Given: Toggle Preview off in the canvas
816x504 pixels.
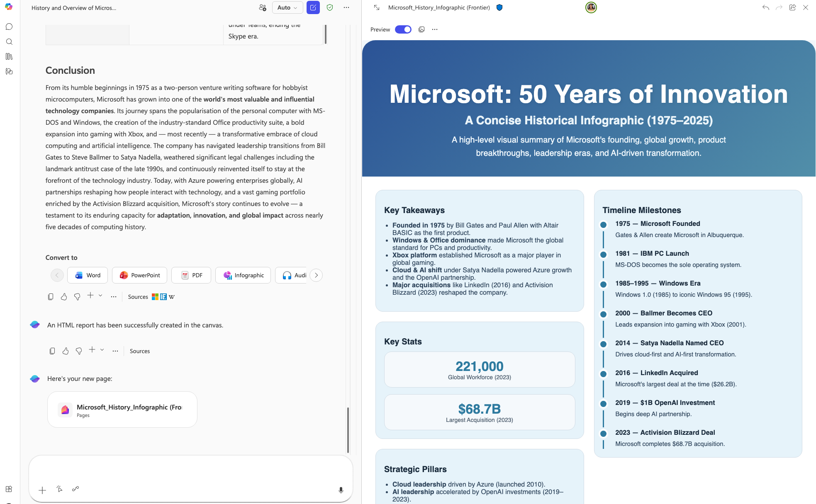Looking at the screenshot, I should [402, 29].
